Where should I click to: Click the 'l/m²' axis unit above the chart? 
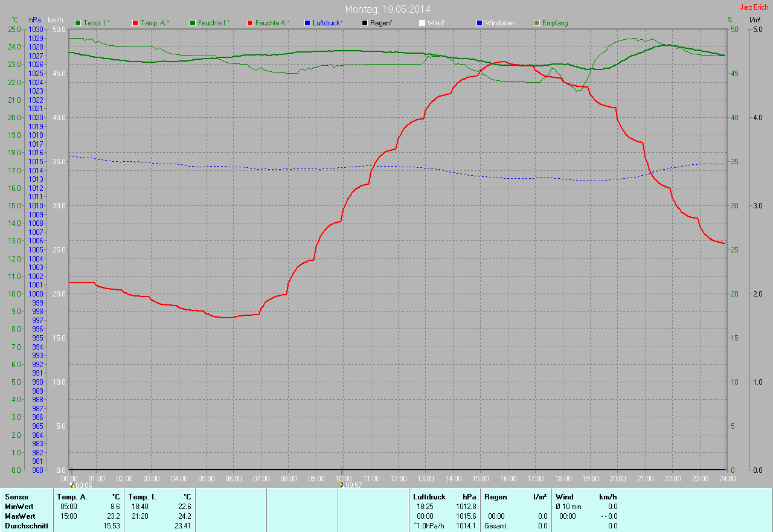click(x=754, y=20)
